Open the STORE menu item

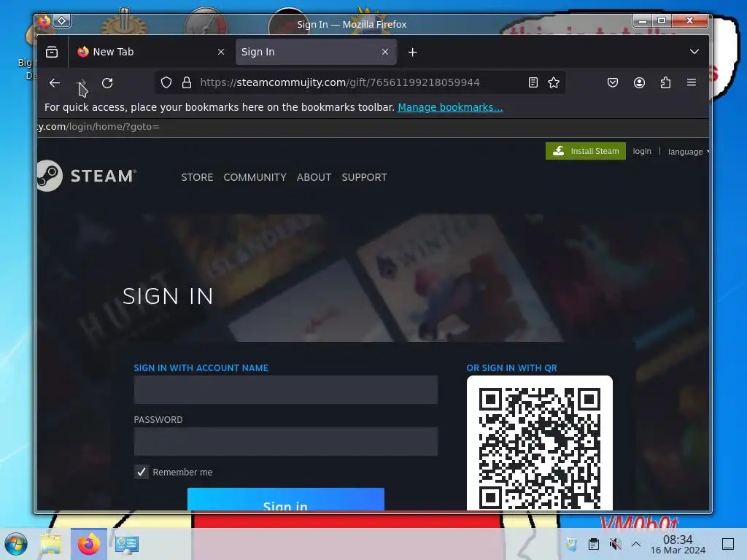point(197,177)
